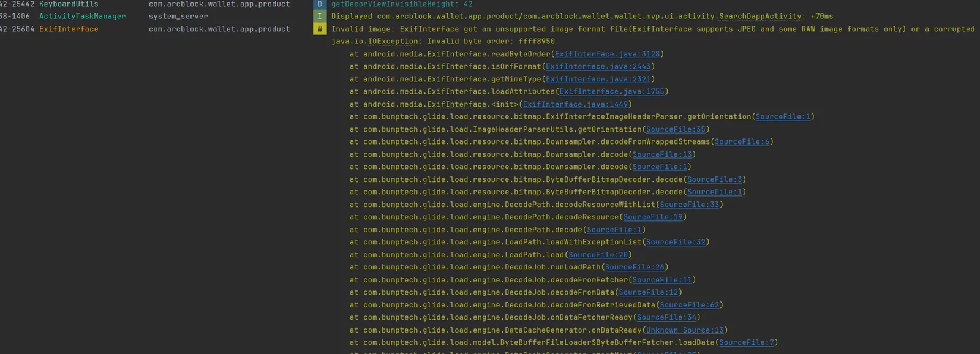Follow the Unknown Source:13 link
The image size is (980, 354).
[685, 330]
